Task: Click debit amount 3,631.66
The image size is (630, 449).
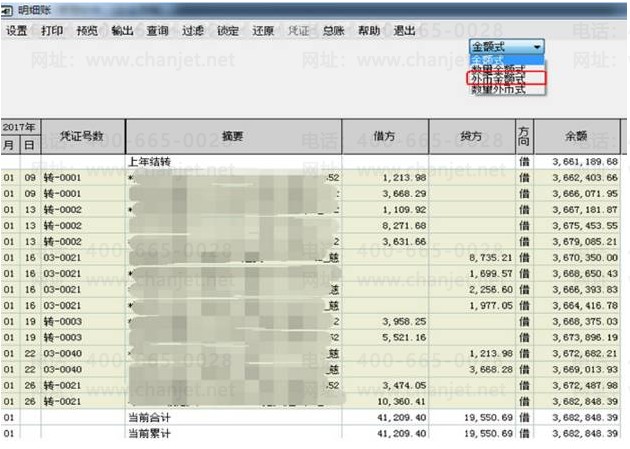Action: (404, 242)
